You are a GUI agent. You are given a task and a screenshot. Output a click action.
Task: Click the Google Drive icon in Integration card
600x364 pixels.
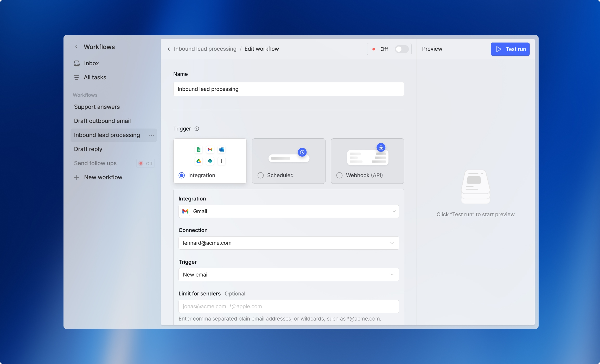click(x=199, y=161)
